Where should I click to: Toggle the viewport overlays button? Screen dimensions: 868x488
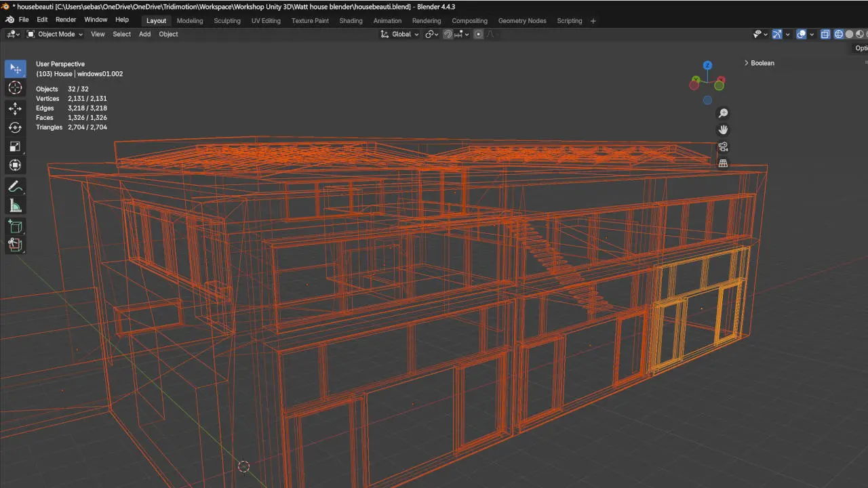tap(801, 34)
